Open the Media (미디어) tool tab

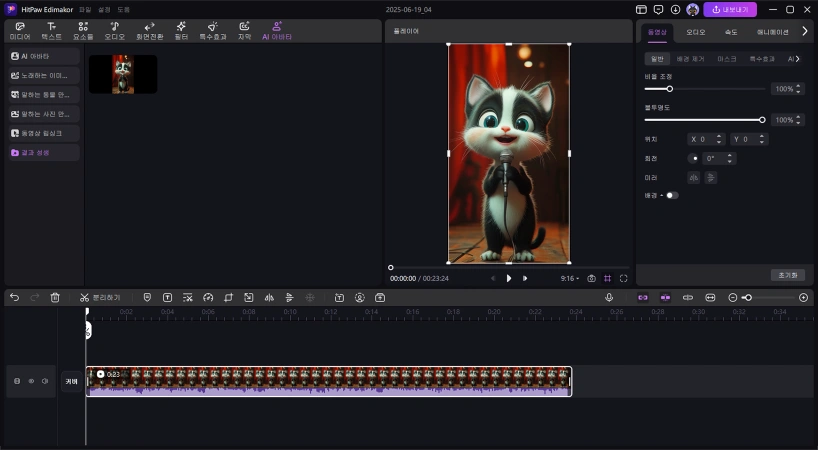coord(20,31)
